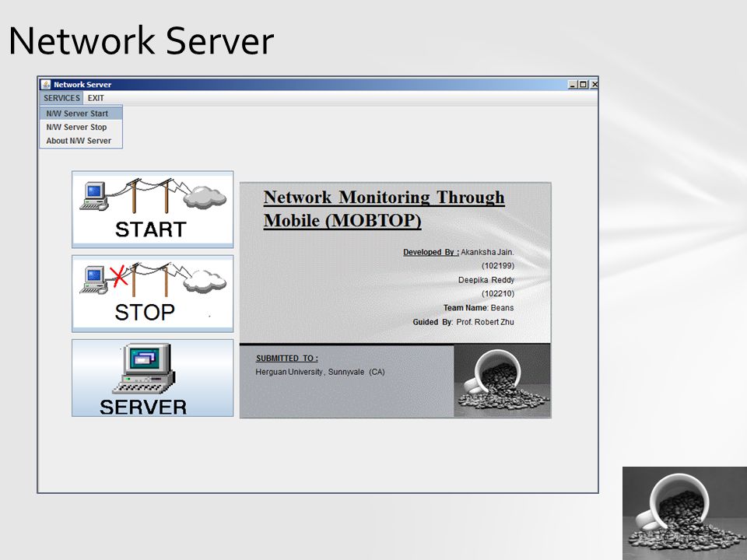Click the slide's corner coffee cup picture
This screenshot has width=747, height=560.
coord(685,513)
